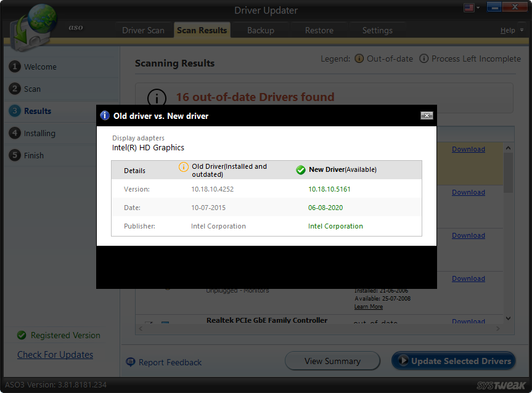This screenshot has width=532, height=393.
Task: Click the Out-of-date legend info icon
Action: coord(359,59)
